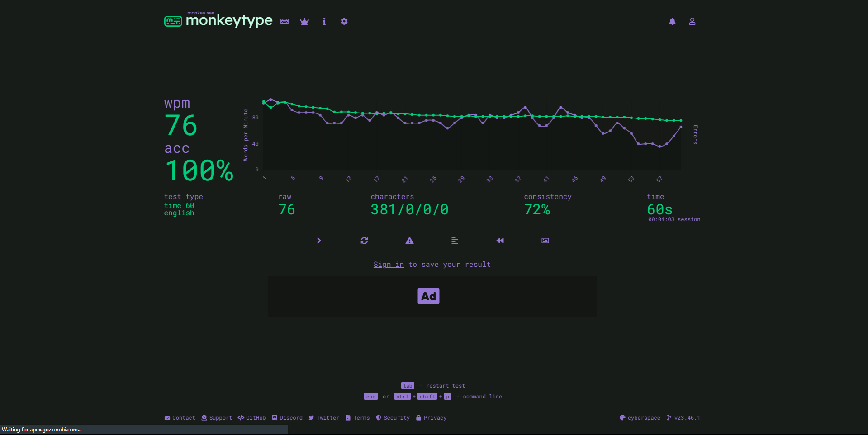The image size is (868, 435).
Task: Click the 100% accuracy value
Action: click(x=199, y=170)
